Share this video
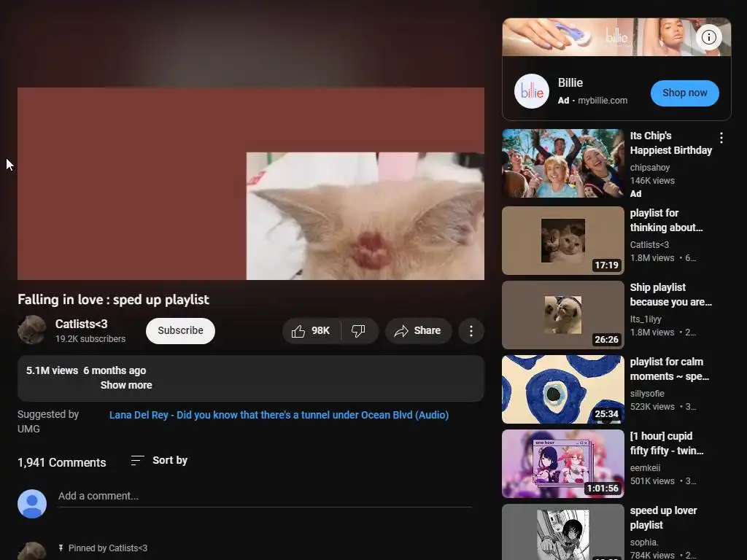747x560 pixels. coord(418,331)
